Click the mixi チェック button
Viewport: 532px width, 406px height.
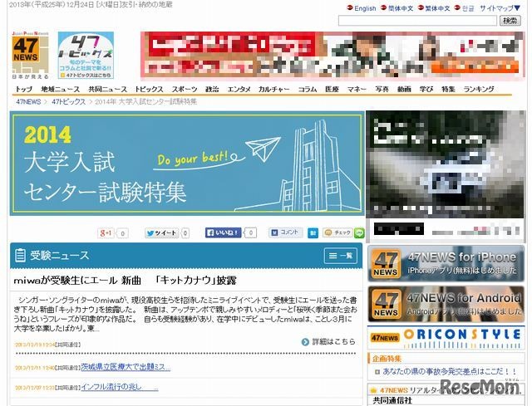[x=338, y=232]
